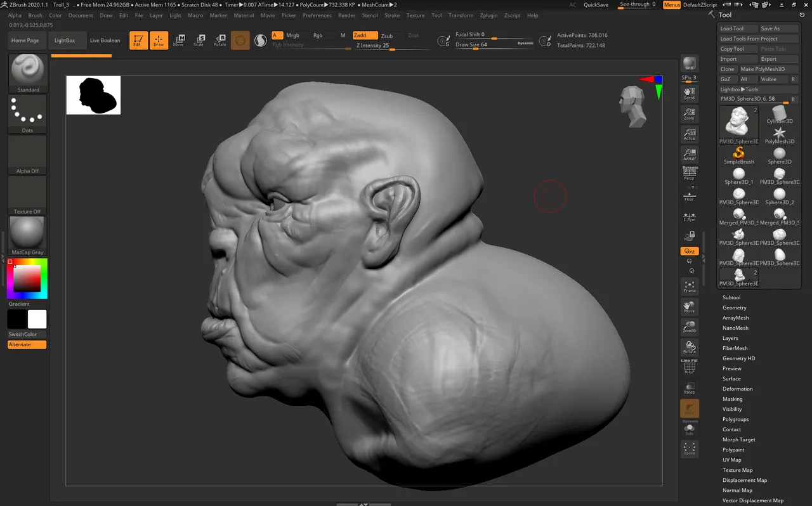Click the BPR render icon
Screen dimensions: 812x506
pos(690,63)
